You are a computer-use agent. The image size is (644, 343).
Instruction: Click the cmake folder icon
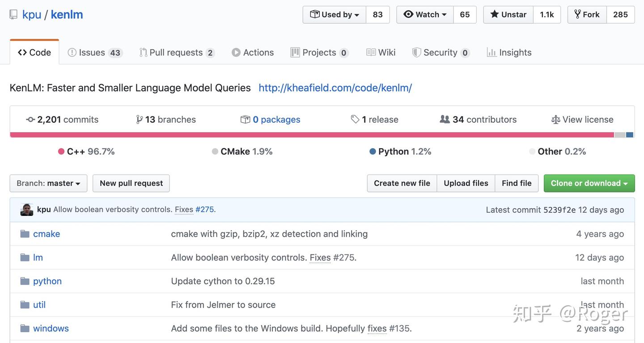point(25,234)
